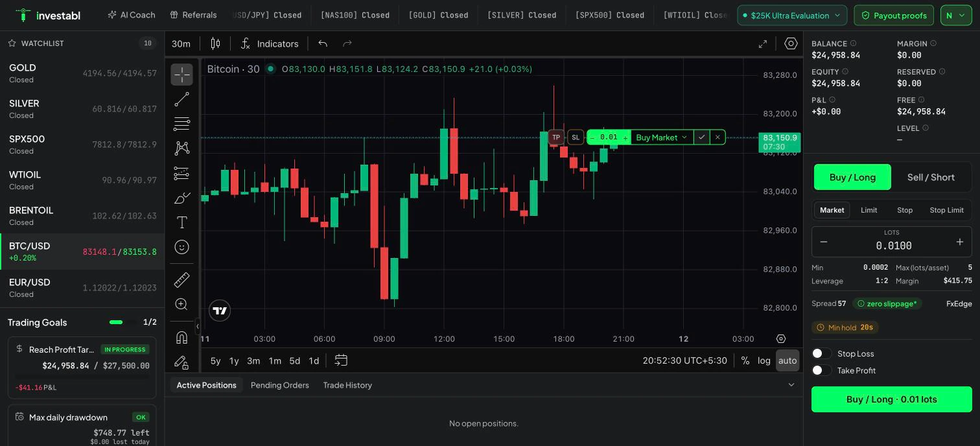Open price scale settings gear

click(781, 338)
